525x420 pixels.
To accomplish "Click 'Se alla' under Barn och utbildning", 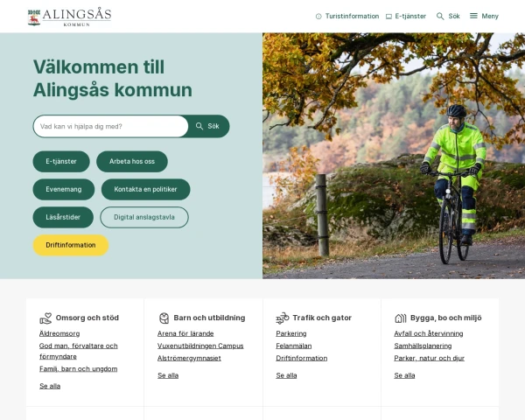I will [168, 375].
